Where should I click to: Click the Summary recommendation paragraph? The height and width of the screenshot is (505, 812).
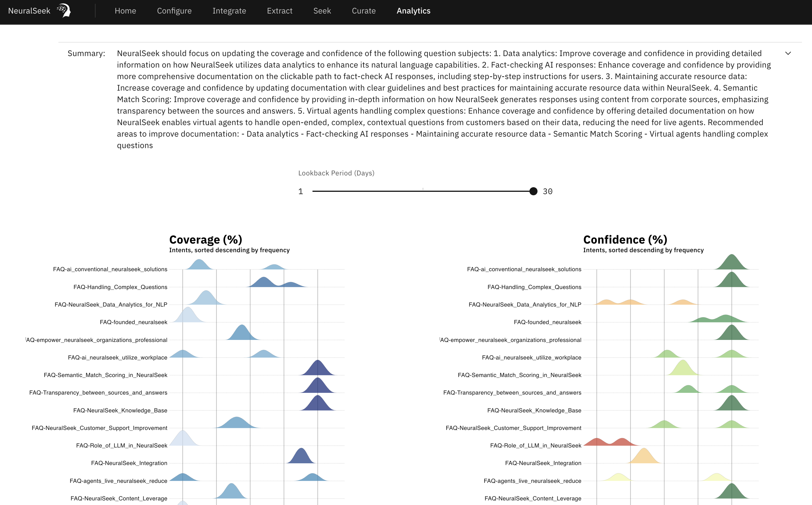tap(444, 99)
